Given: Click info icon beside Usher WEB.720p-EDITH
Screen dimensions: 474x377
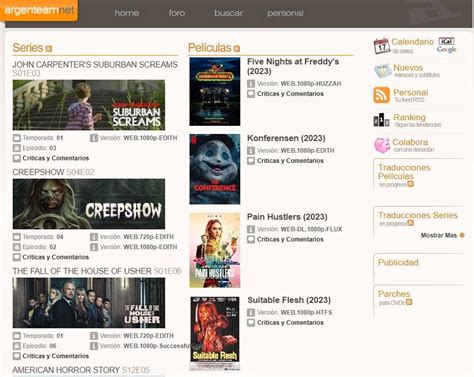Looking at the screenshot, I should click(x=94, y=336).
